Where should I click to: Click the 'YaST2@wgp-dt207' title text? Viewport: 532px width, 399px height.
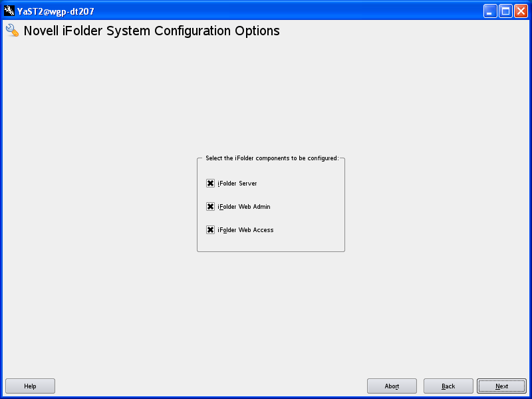[x=56, y=11]
